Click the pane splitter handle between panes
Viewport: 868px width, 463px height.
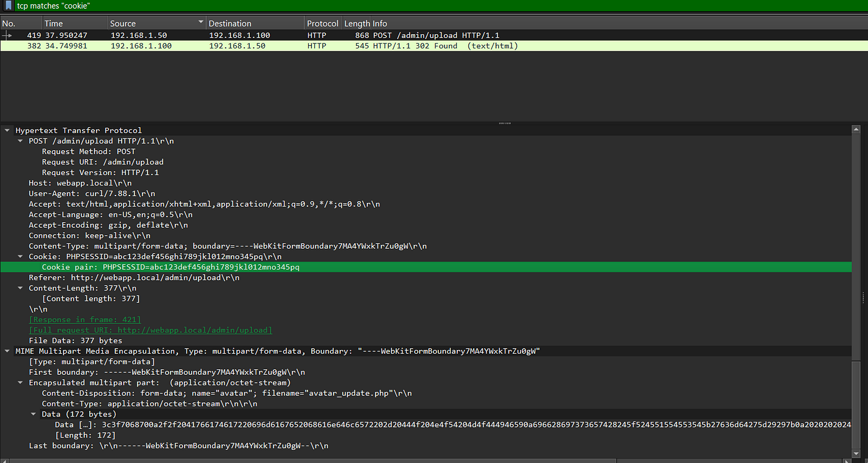504,123
